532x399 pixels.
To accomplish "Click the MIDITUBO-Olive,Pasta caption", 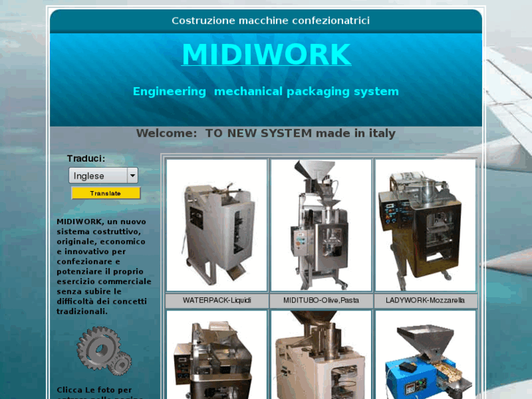I will tap(321, 300).
